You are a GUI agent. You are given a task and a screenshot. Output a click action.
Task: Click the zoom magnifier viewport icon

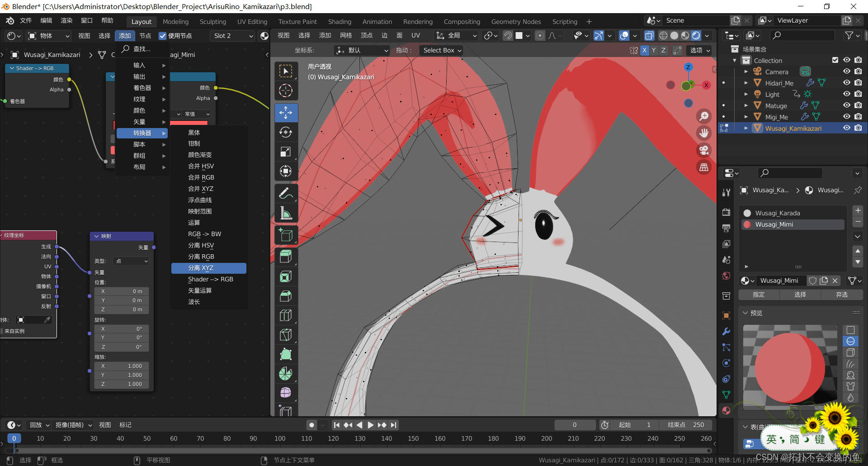(704, 116)
